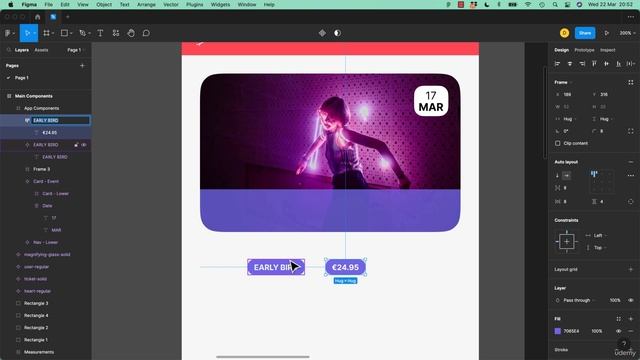640x360 pixels.
Task: Click align top icon
Action: (x=594, y=64)
